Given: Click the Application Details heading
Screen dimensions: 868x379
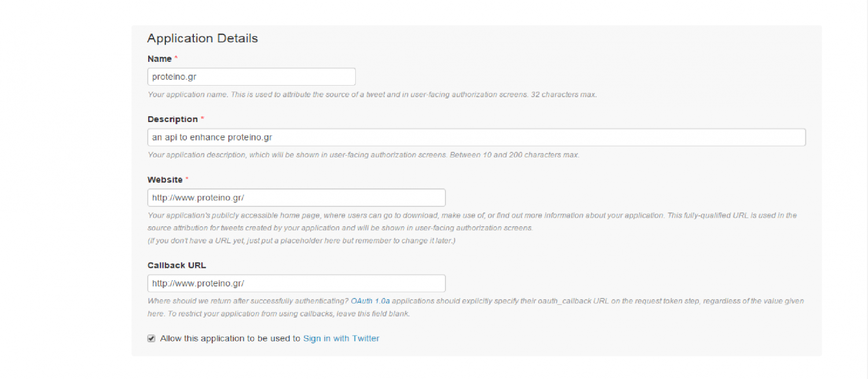Looking at the screenshot, I should [x=203, y=38].
